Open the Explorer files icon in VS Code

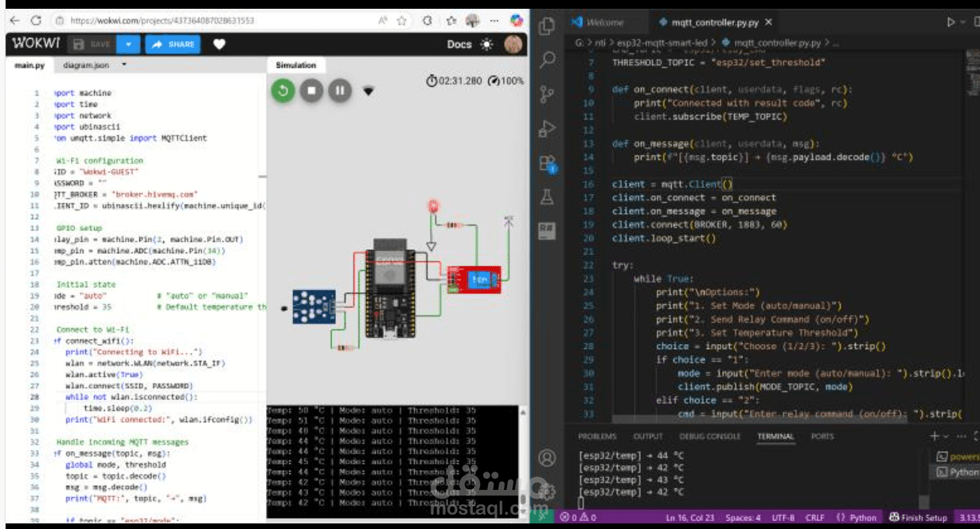pyautogui.click(x=546, y=26)
